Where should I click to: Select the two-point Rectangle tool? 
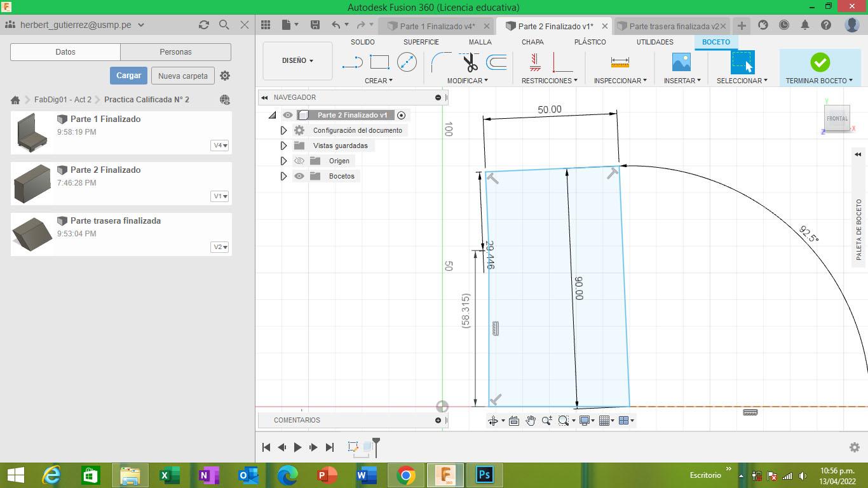coord(379,62)
